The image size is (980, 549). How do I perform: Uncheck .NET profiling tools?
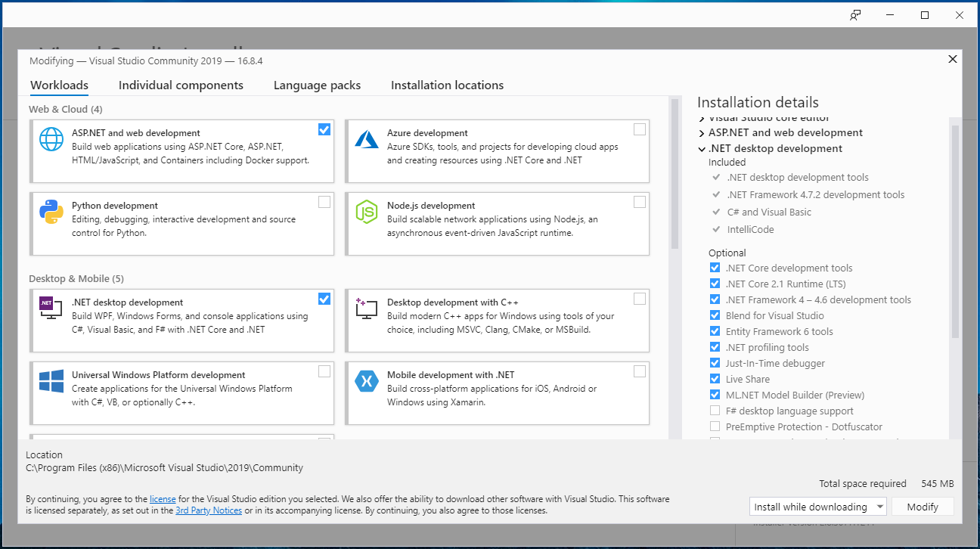coord(715,347)
